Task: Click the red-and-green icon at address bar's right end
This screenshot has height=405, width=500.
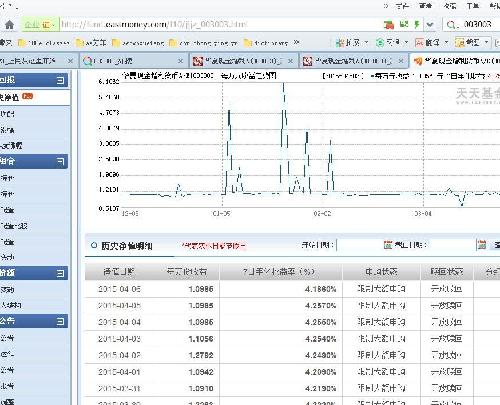Action: [389, 24]
